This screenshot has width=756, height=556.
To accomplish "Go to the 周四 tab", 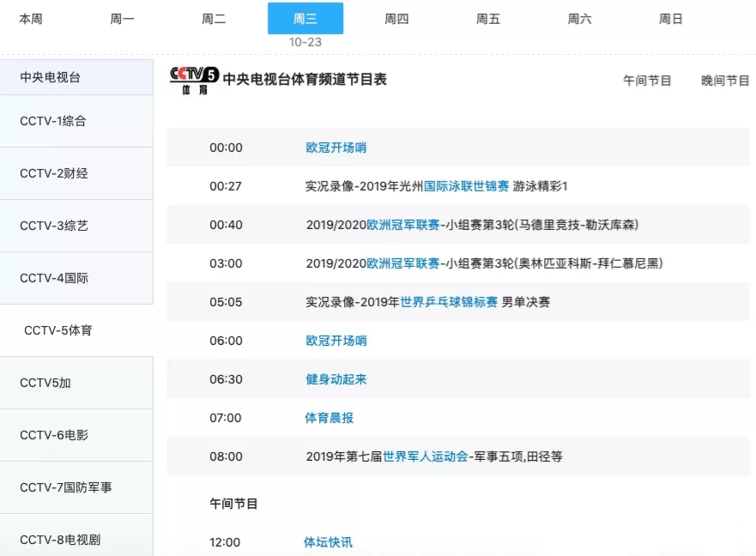I will [396, 19].
